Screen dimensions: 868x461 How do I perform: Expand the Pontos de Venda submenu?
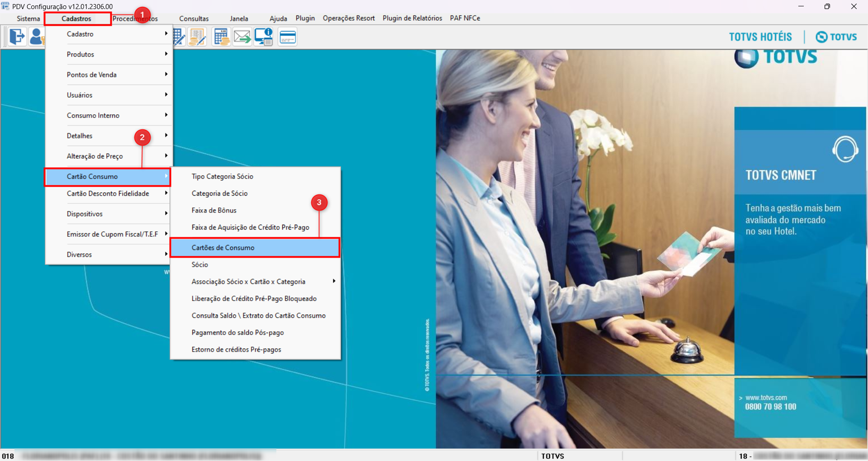pos(109,75)
